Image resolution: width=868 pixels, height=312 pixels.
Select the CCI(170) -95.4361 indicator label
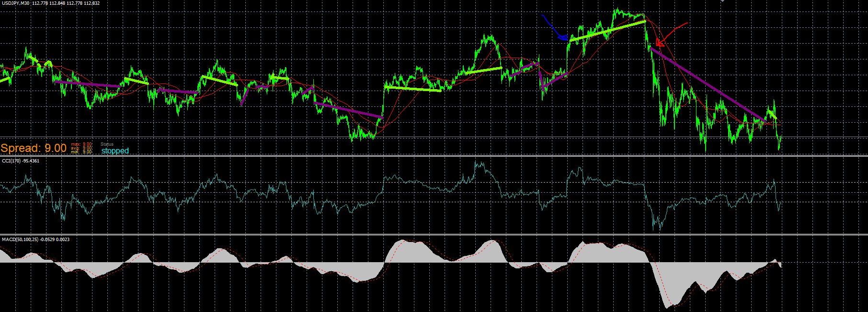21,161
